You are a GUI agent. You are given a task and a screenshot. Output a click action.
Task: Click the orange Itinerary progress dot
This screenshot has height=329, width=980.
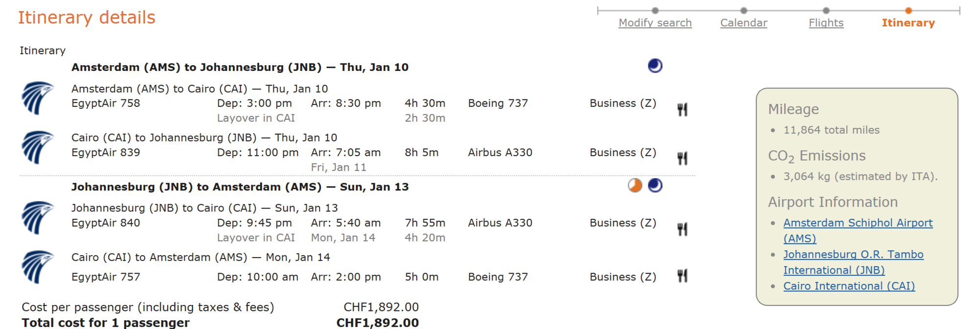[x=908, y=10]
